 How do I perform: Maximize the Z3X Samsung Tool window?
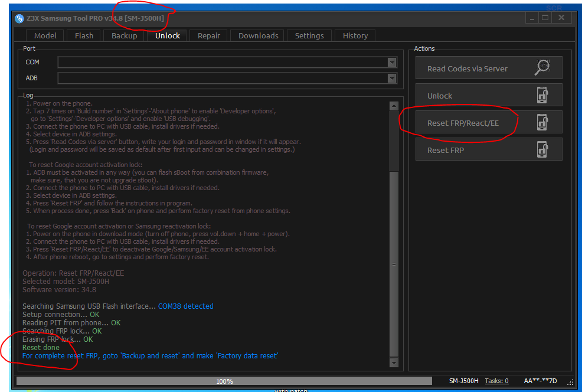[x=545, y=18]
